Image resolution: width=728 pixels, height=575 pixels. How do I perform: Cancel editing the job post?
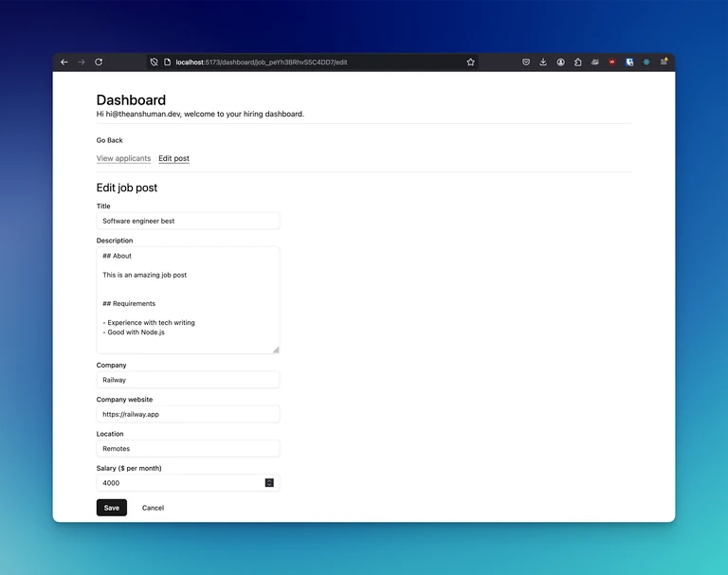point(153,508)
